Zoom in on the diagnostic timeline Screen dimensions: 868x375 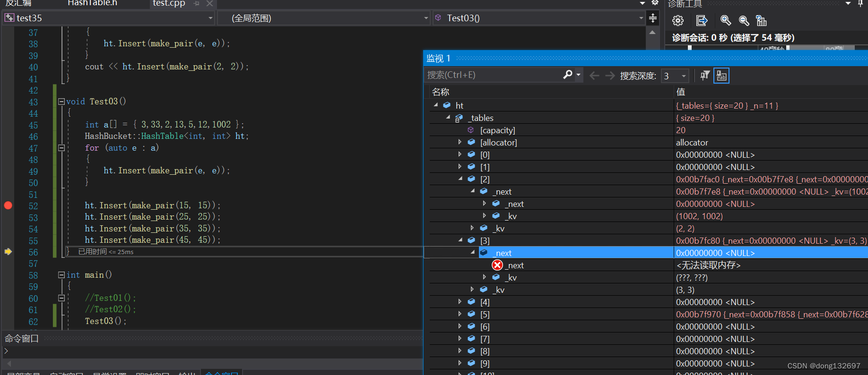click(726, 21)
